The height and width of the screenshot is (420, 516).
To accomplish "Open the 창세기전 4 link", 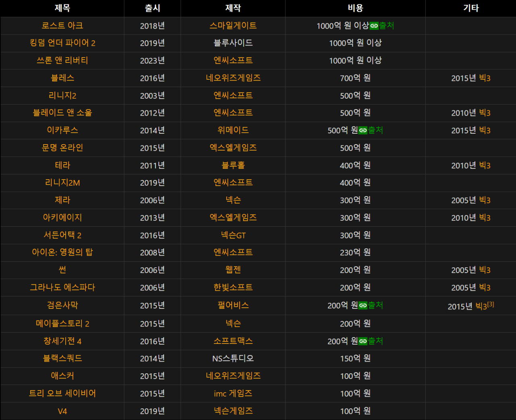I will click(x=62, y=341).
